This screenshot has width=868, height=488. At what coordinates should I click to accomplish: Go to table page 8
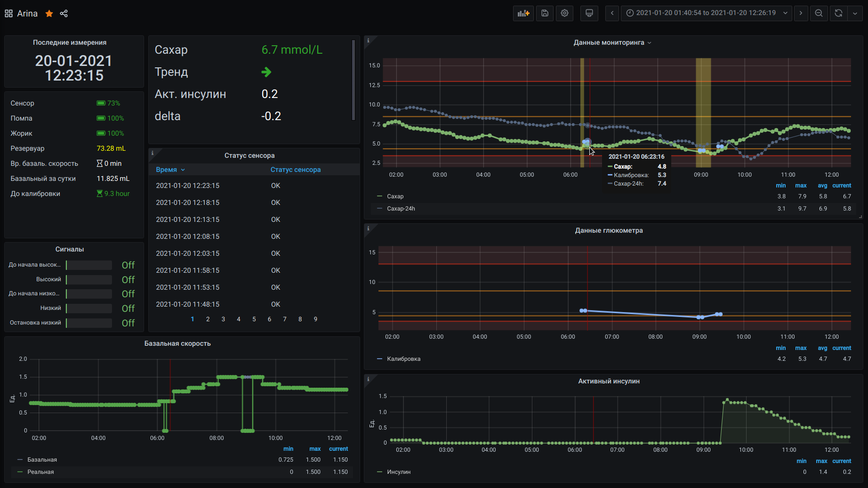point(300,319)
